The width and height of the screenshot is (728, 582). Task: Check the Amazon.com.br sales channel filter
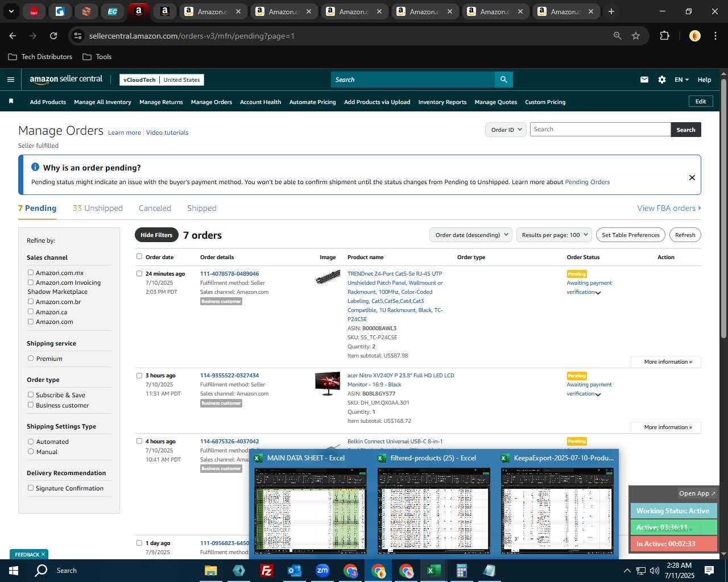point(31,302)
